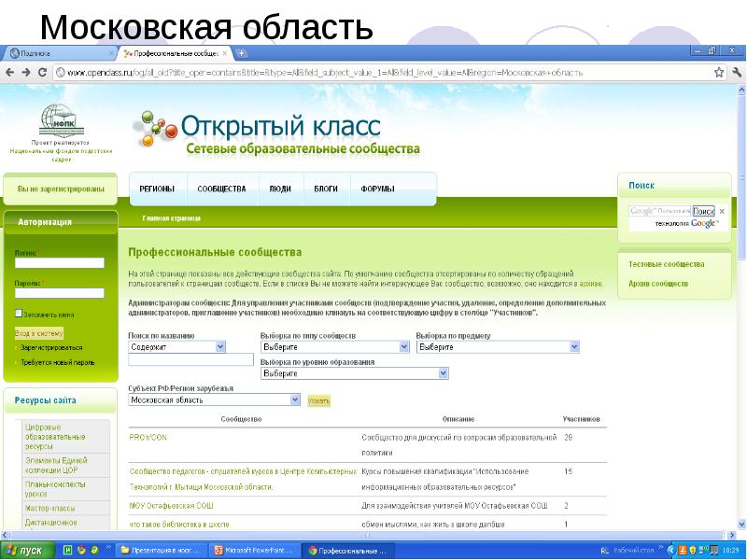Open Выборка по типу сообществ dropdown
747x560 pixels.
tap(335, 347)
